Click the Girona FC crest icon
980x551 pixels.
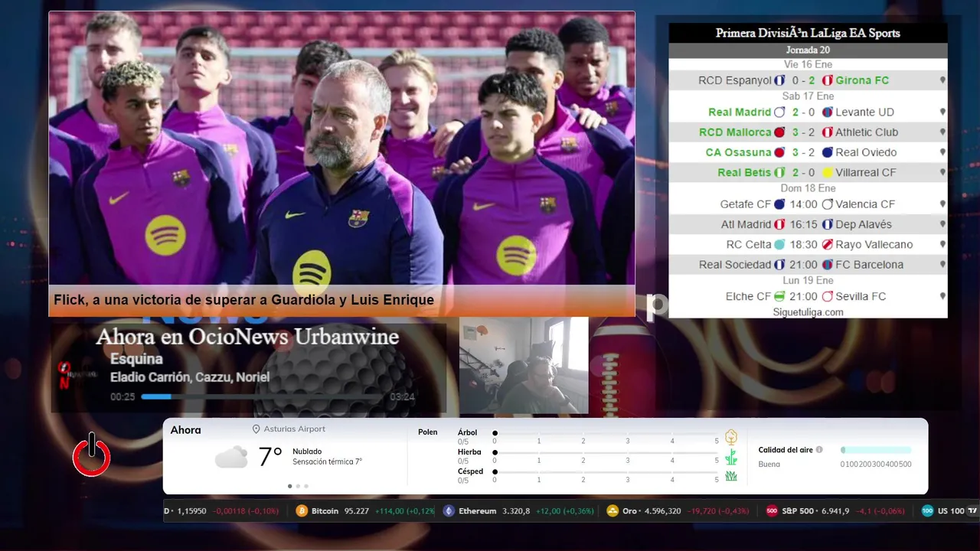(827, 80)
